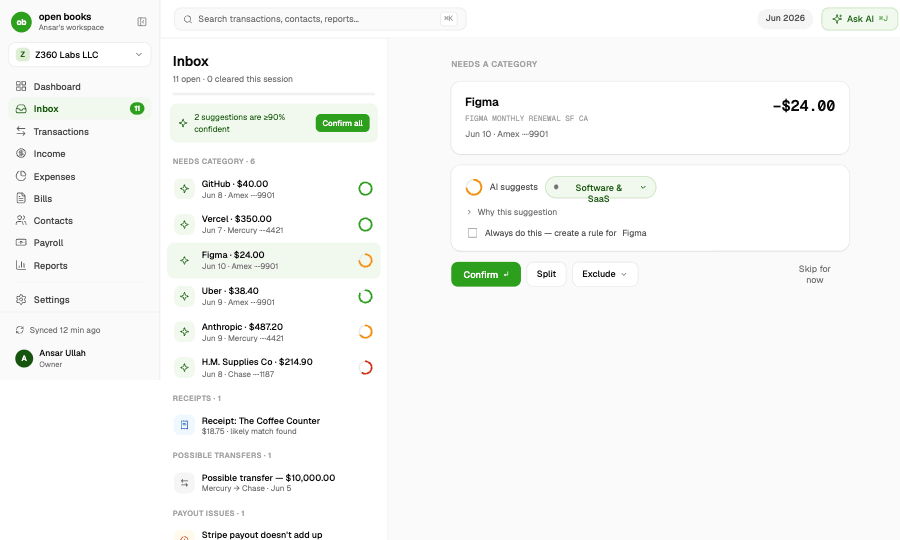
Task: Open the Ask AI assistant
Action: point(859,19)
